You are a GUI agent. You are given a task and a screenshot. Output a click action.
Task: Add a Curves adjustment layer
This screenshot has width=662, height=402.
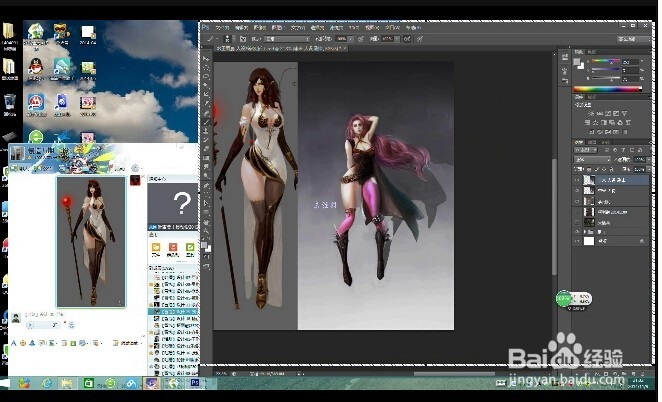click(608, 113)
